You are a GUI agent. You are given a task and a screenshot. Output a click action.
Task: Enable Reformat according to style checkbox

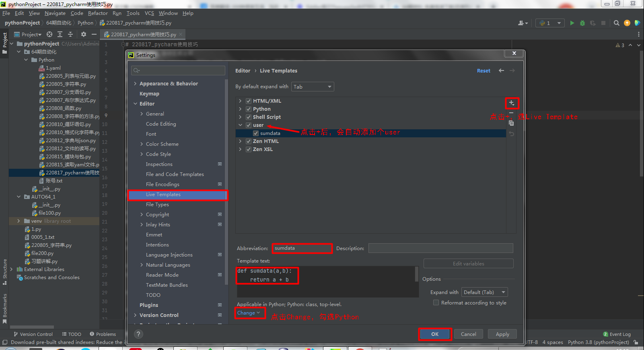[436, 302]
